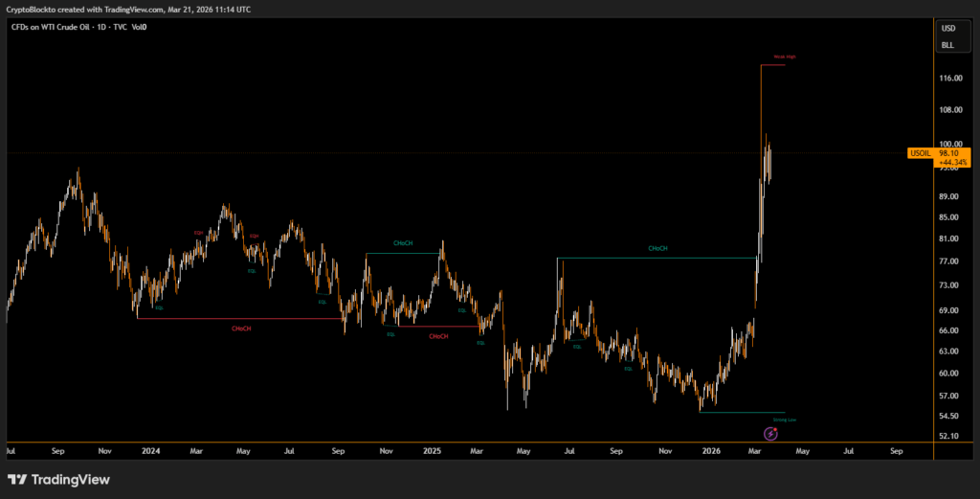
Task: Click the 2026 marker on time axis
Action: click(x=711, y=449)
